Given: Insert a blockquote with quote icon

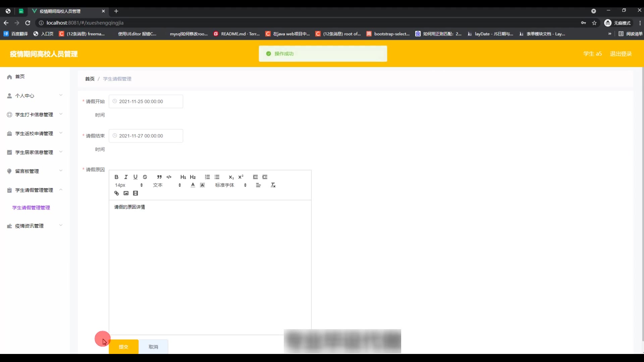Looking at the screenshot, I should (x=159, y=177).
